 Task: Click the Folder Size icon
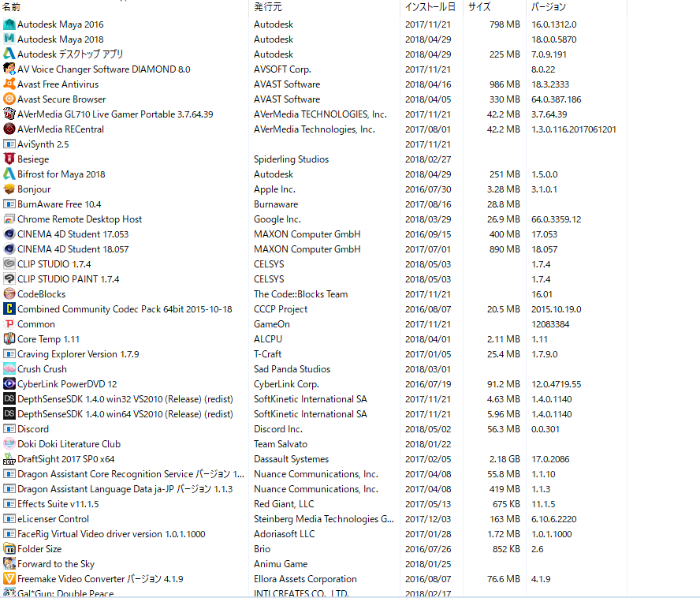[x=9, y=549]
